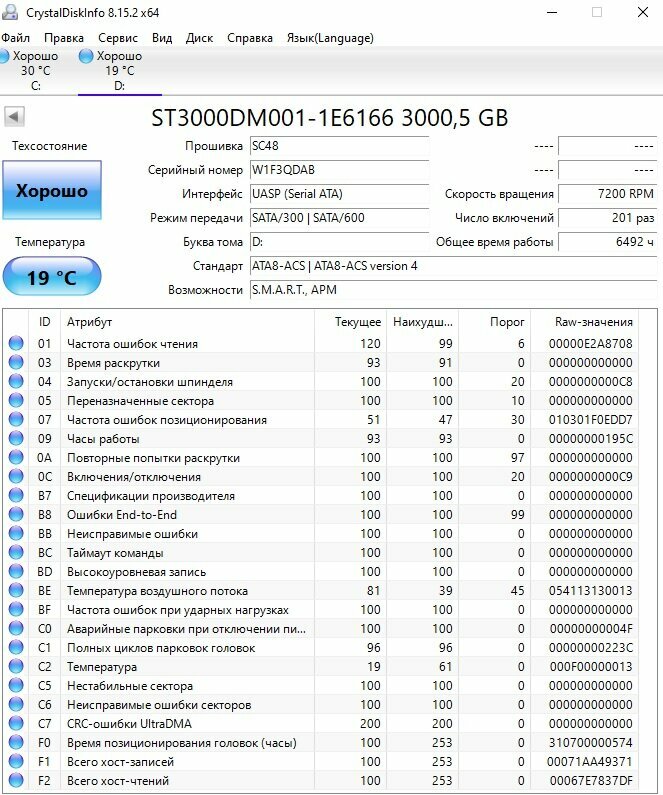Click the status orb for attribute 03

tap(16, 363)
